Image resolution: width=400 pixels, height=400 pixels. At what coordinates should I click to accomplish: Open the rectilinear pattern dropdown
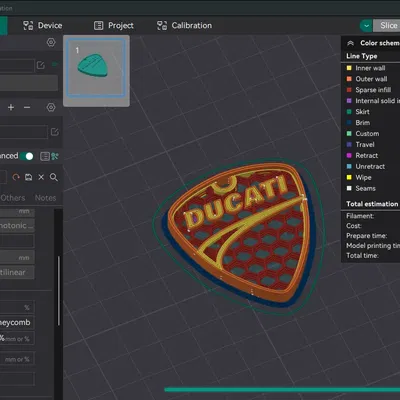point(17,272)
